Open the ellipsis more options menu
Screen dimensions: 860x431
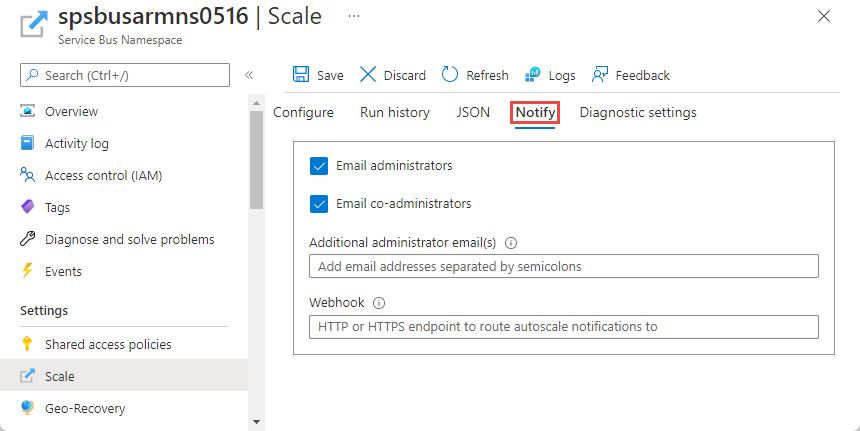(354, 17)
